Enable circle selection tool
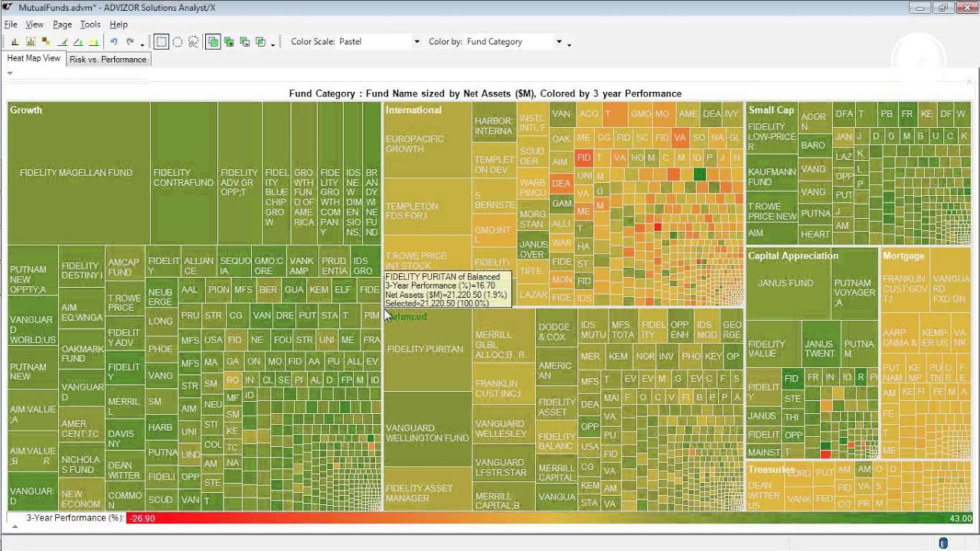Viewport: 980px width, 551px height. [x=178, y=41]
